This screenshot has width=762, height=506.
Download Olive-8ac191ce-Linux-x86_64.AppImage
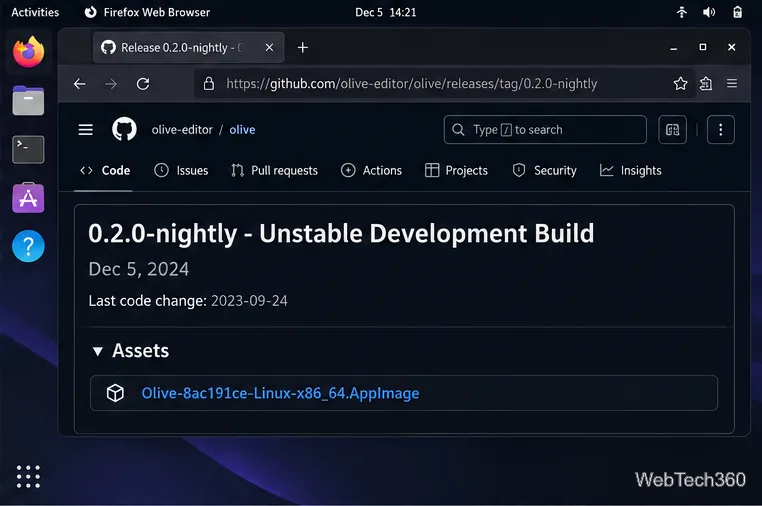pos(280,393)
